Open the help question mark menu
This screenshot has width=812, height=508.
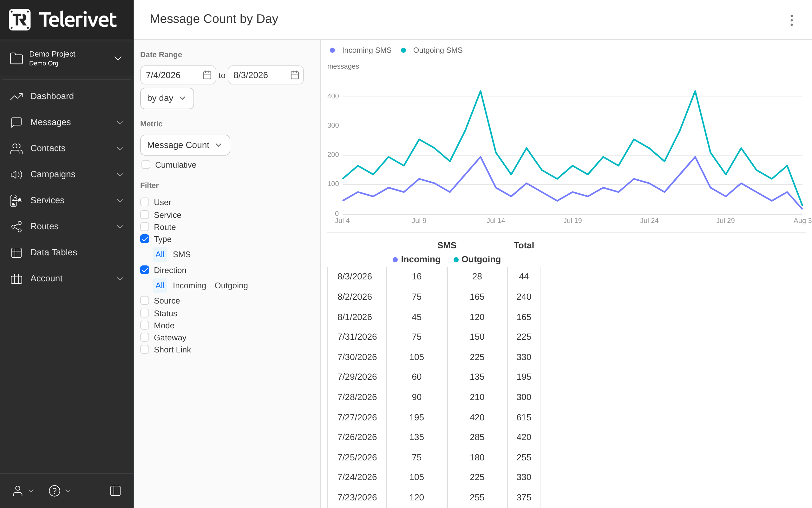coord(54,491)
